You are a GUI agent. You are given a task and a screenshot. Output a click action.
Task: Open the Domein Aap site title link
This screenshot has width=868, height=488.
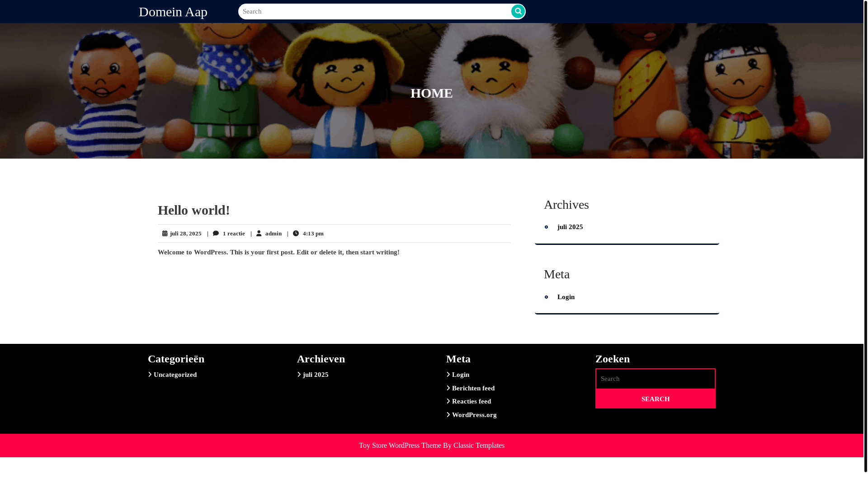point(173,12)
